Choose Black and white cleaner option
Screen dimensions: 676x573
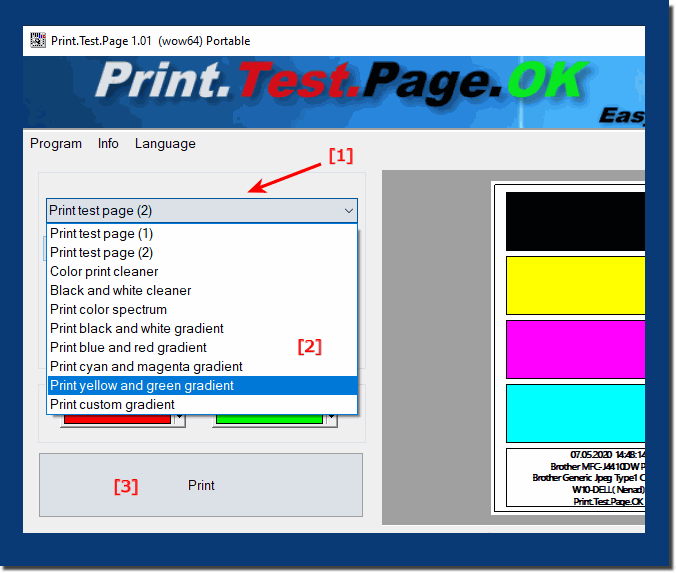[202, 290]
